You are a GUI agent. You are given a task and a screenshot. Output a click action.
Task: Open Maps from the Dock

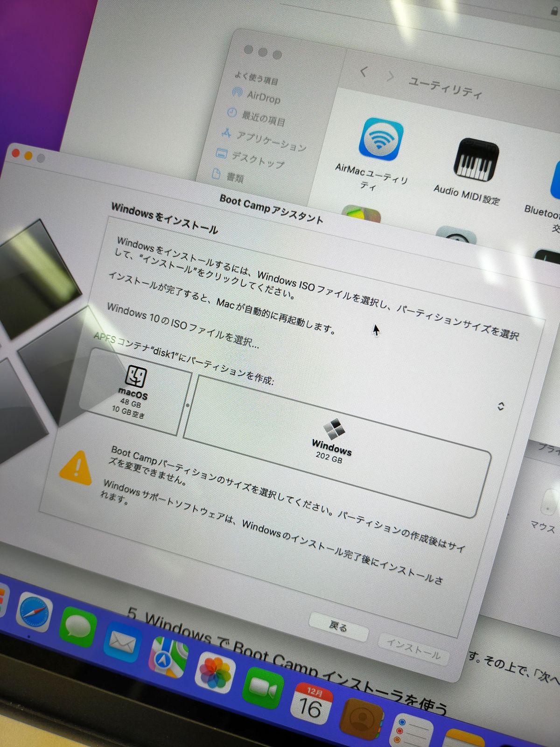[168, 658]
